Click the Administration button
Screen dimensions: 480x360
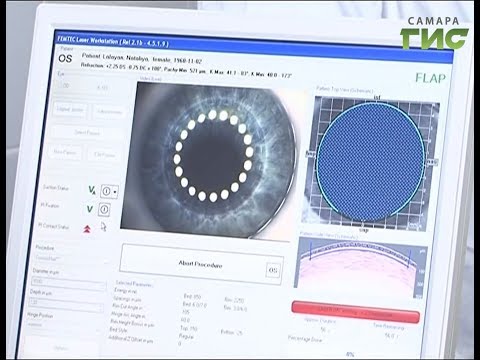coord(109,112)
